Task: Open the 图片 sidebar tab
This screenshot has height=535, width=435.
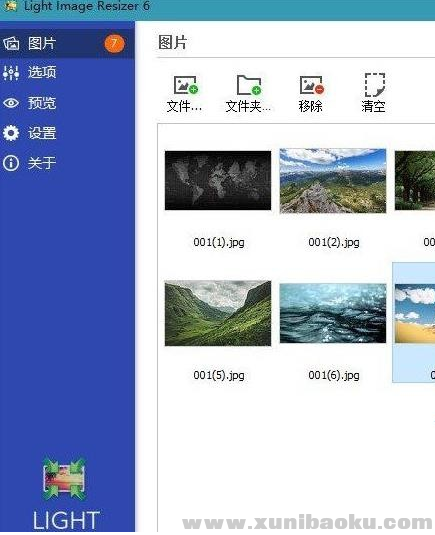Action: click(67, 44)
